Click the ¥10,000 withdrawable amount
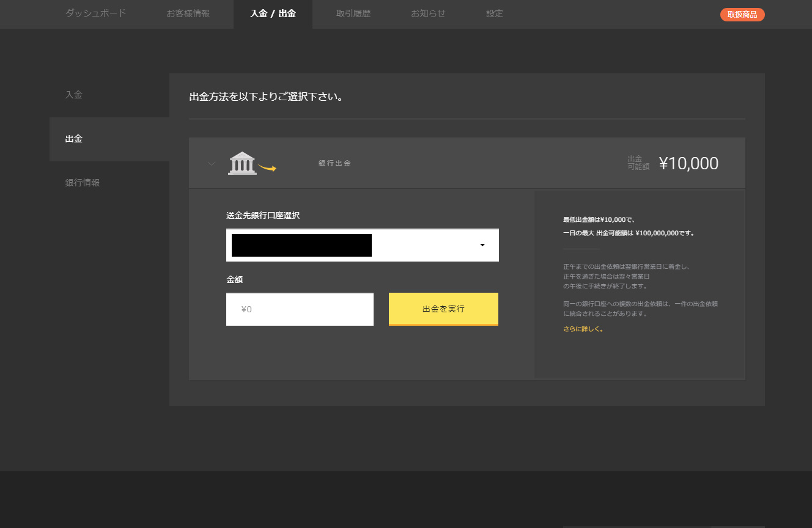 pyautogui.click(x=688, y=163)
